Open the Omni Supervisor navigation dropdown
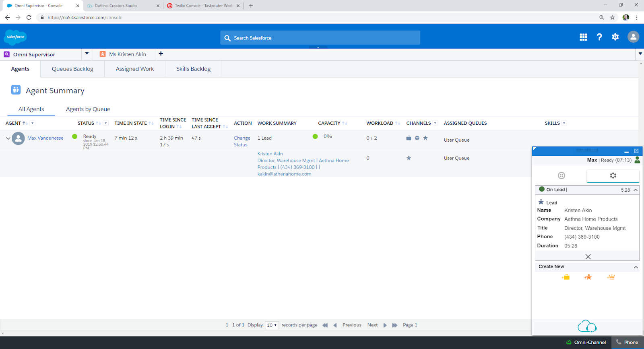 (87, 54)
